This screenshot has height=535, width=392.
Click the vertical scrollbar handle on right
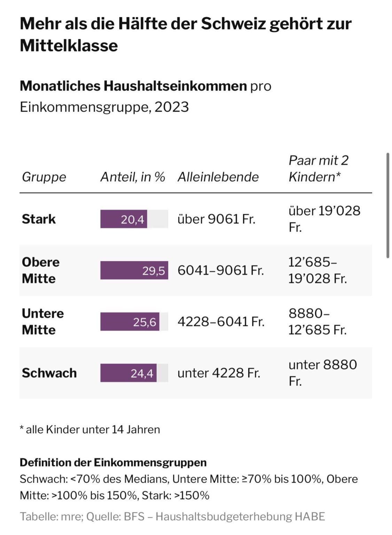coord(388,206)
